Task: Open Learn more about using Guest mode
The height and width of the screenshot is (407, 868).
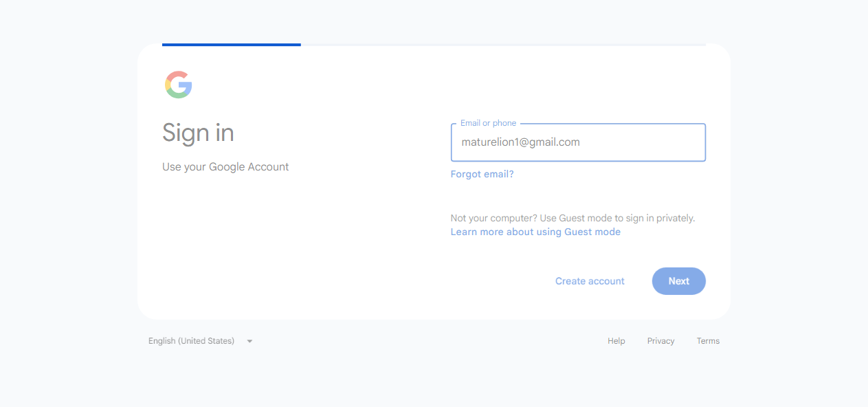Action: click(535, 232)
